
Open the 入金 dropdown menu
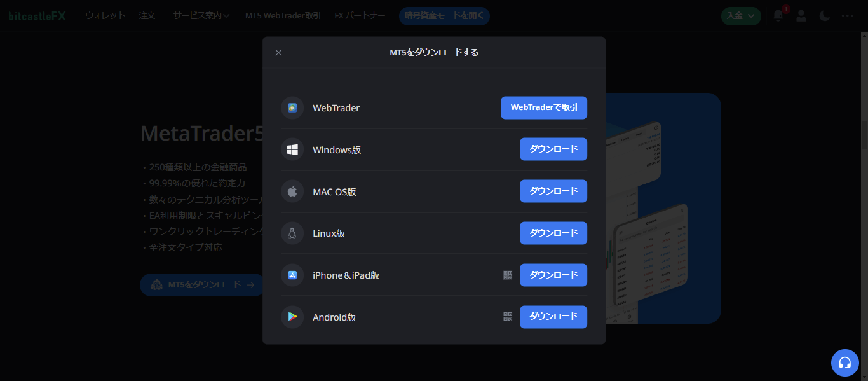tap(741, 15)
